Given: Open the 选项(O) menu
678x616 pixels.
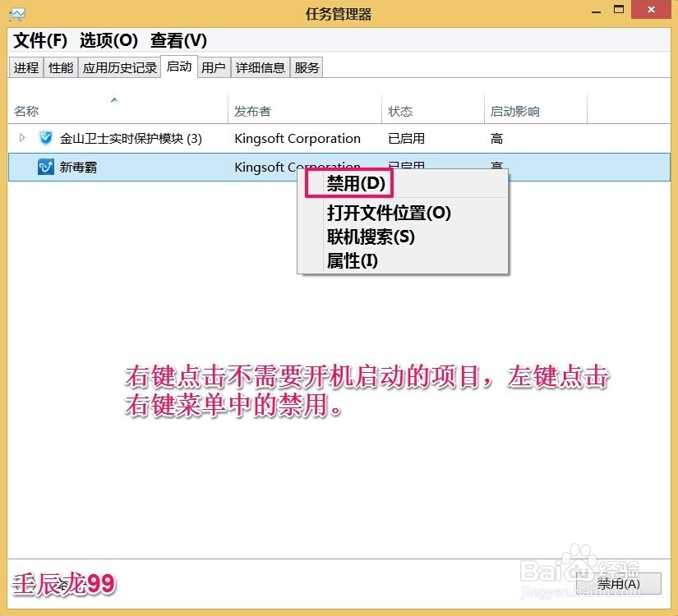Looking at the screenshot, I should click(108, 40).
